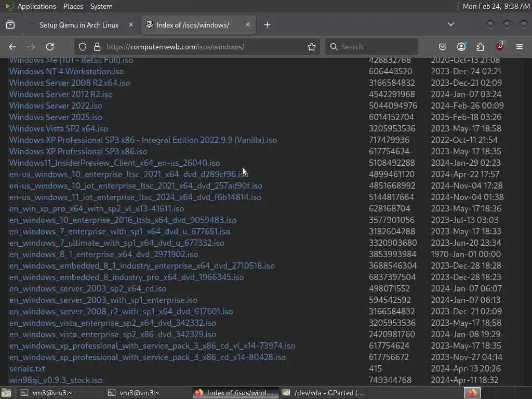Switch to Setup Qemu in Arch Linux tab
The height and width of the screenshot is (399, 532).
79,25
